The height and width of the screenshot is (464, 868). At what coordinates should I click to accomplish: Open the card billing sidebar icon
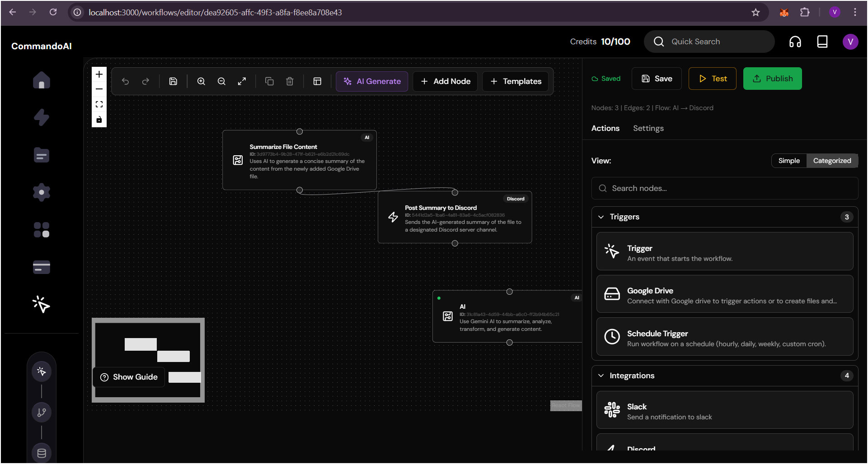(x=41, y=267)
